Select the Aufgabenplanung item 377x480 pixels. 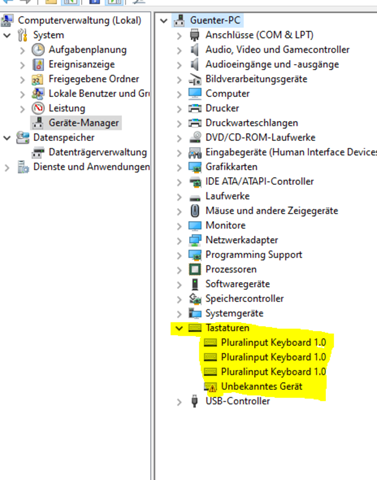point(88,50)
